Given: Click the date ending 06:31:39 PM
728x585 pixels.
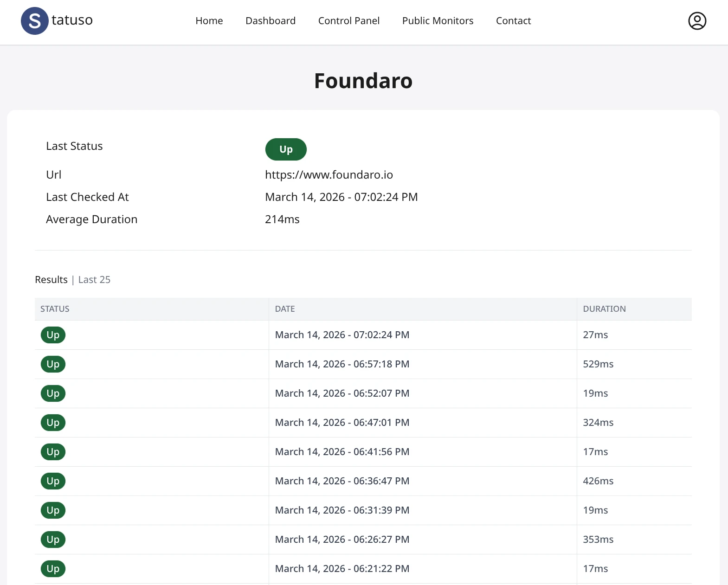Looking at the screenshot, I should (342, 510).
